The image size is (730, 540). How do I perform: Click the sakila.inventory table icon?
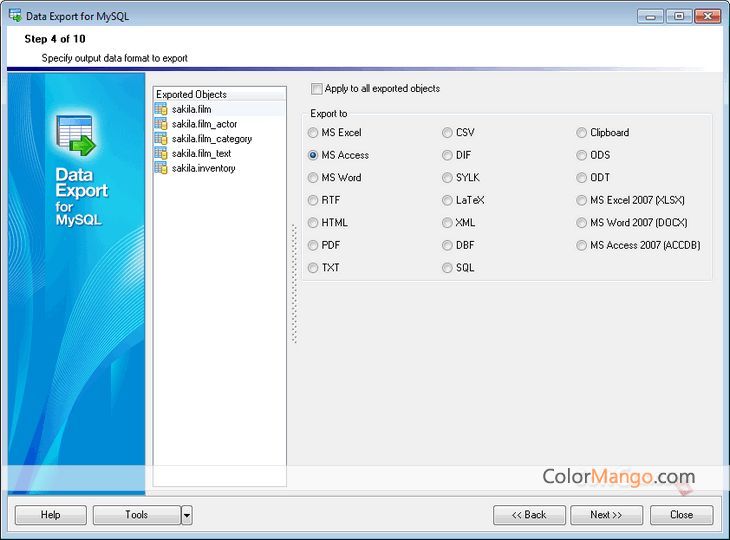pos(161,168)
